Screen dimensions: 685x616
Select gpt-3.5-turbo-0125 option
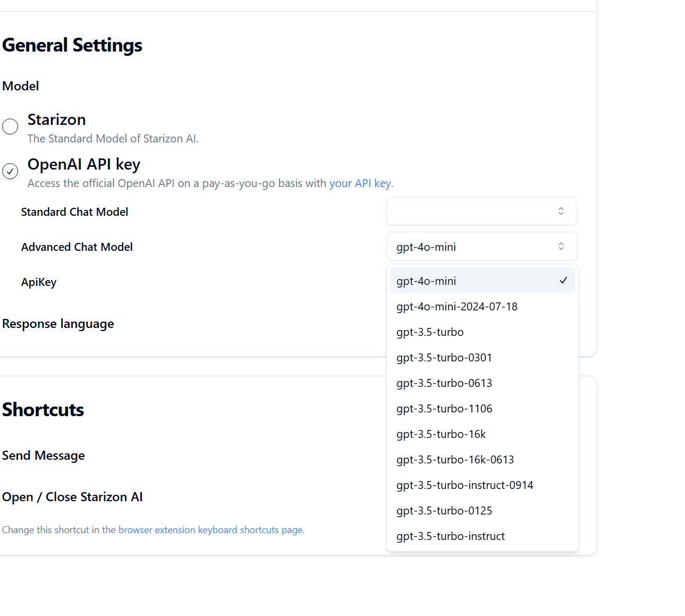click(x=482, y=510)
